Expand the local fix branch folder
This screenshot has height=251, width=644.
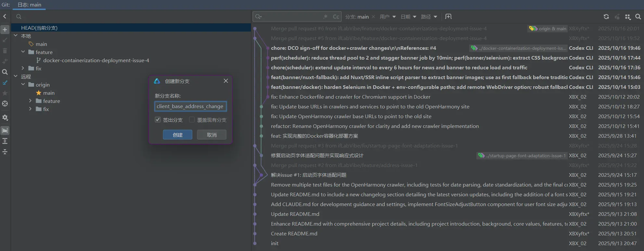coord(23,68)
